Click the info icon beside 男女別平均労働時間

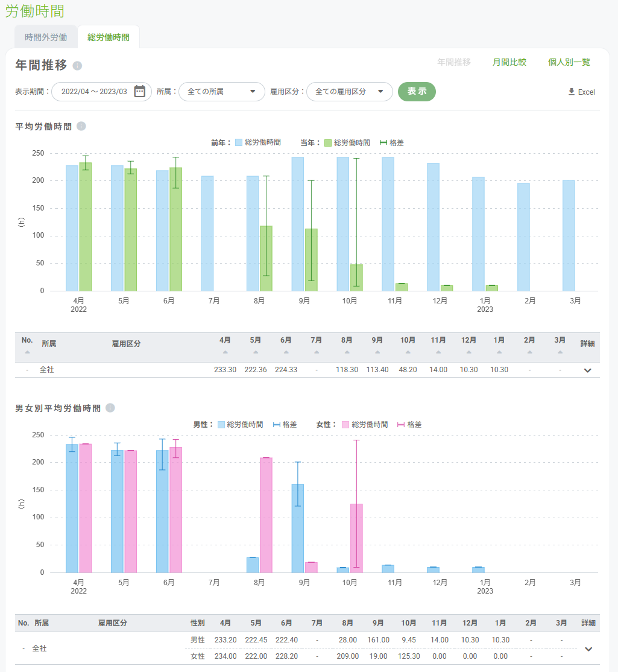110,408
